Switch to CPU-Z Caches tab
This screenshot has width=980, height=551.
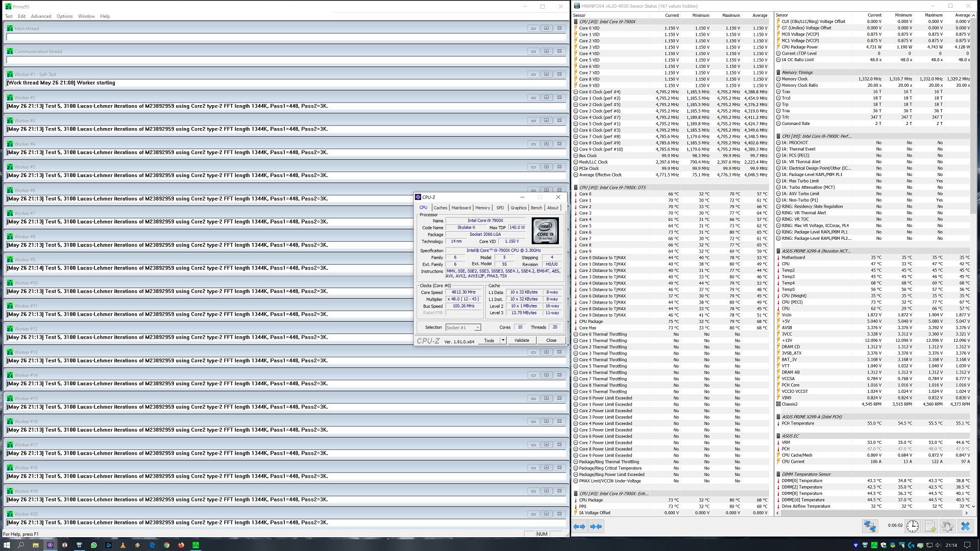click(440, 208)
